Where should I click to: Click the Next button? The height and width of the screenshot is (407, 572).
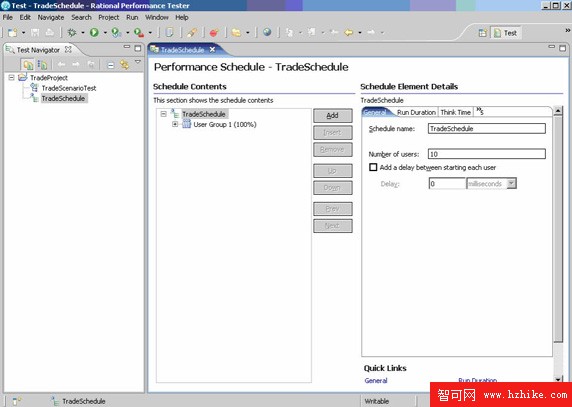[x=333, y=226]
